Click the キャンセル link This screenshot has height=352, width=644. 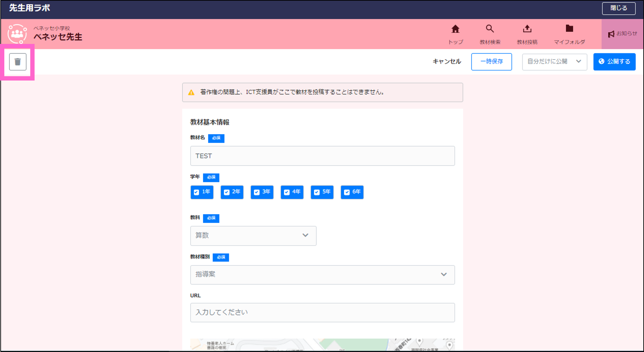[447, 62]
